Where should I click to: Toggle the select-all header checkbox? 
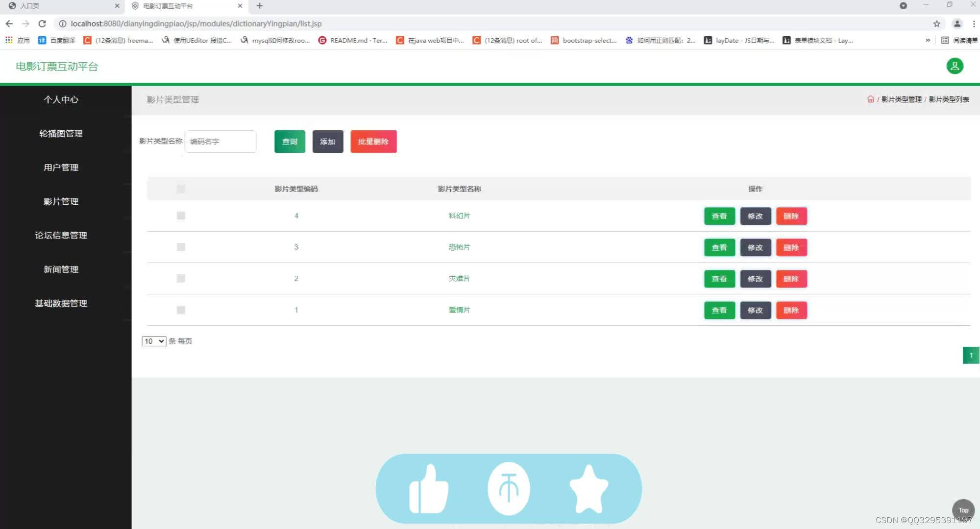[181, 189]
